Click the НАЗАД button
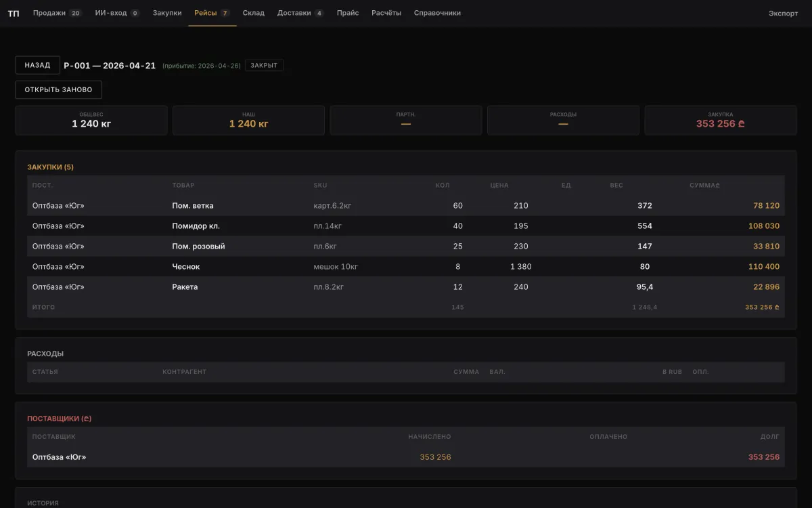812x508 pixels. pos(38,65)
